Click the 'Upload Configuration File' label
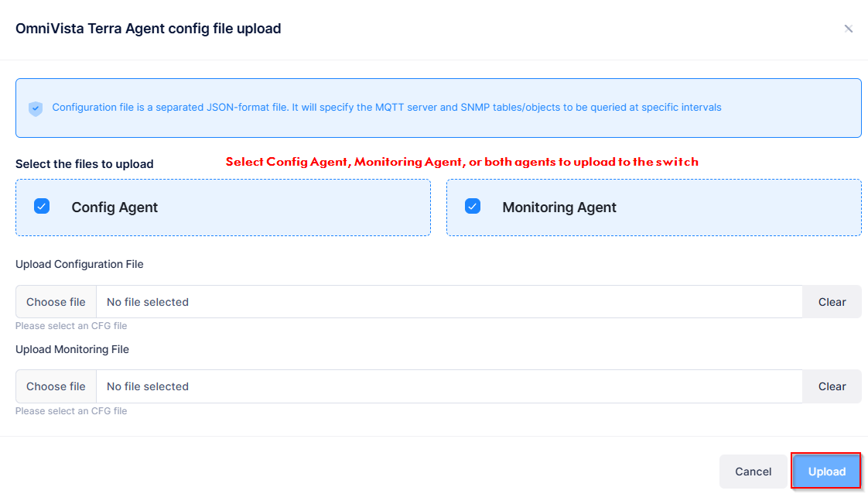Viewport: 868px width, 494px height. click(80, 264)
